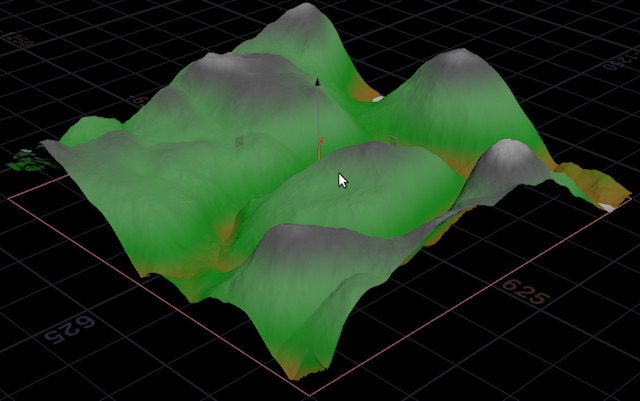Click the white patch at the terrain's right tip
The image size is (640, 401).
(x=608, y=206)
